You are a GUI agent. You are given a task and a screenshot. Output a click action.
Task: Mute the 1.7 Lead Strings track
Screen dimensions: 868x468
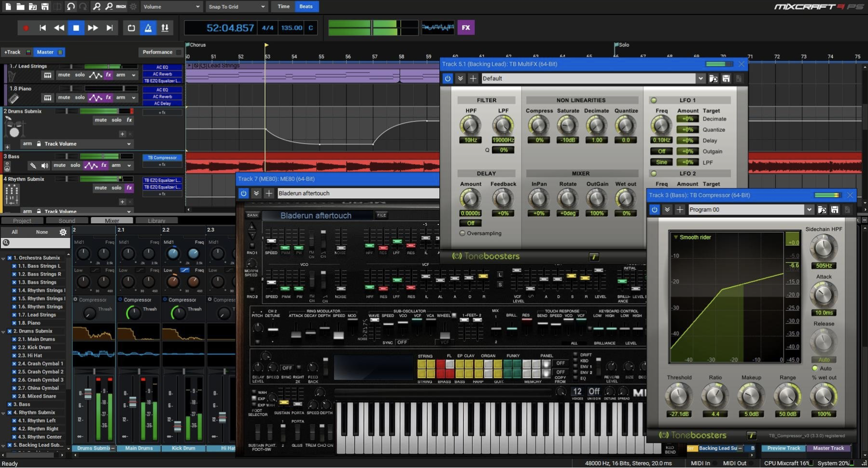(x=64, y=75)
